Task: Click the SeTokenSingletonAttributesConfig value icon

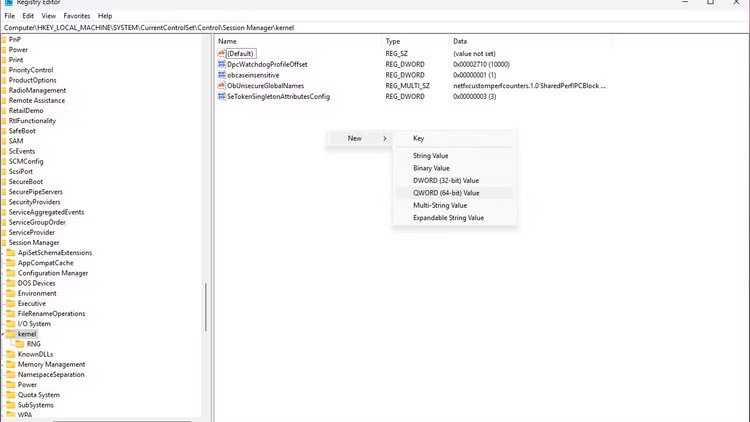Action: (x=221, y=96)
